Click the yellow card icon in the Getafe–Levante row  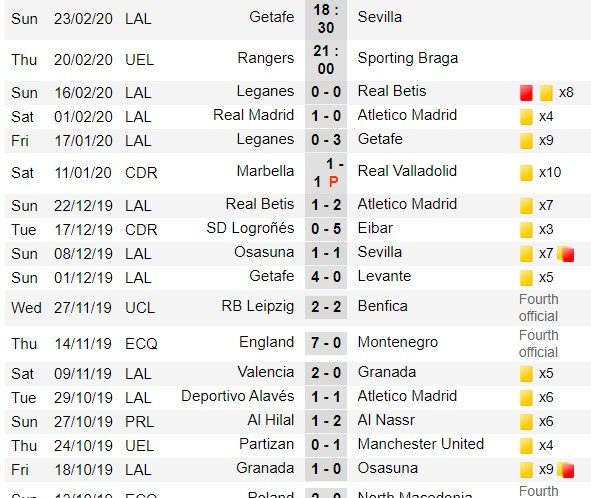coord(526,278)
